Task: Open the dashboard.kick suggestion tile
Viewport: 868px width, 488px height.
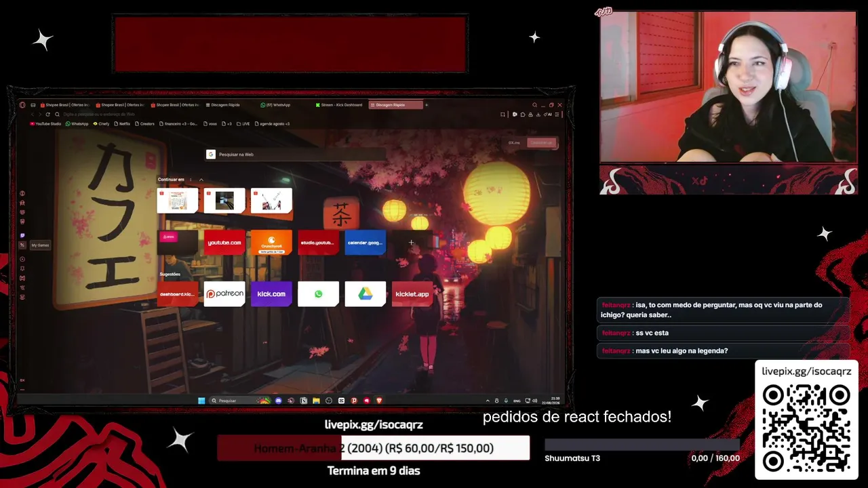Action: [178, 294]
